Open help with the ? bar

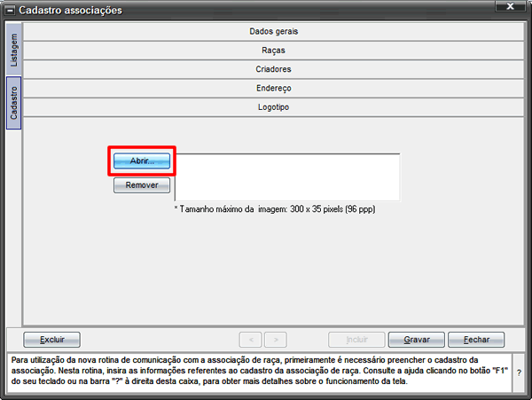(x=519, y=373)
